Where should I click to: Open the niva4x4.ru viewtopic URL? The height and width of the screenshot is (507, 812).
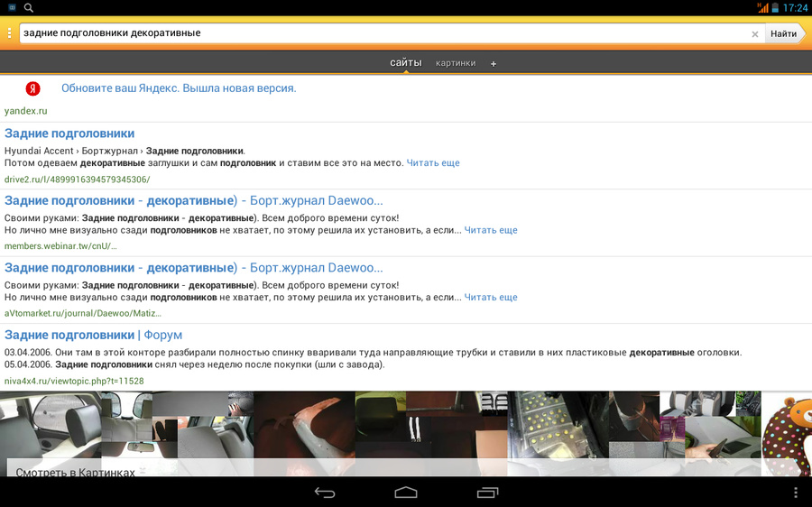[x=74, y=381]
